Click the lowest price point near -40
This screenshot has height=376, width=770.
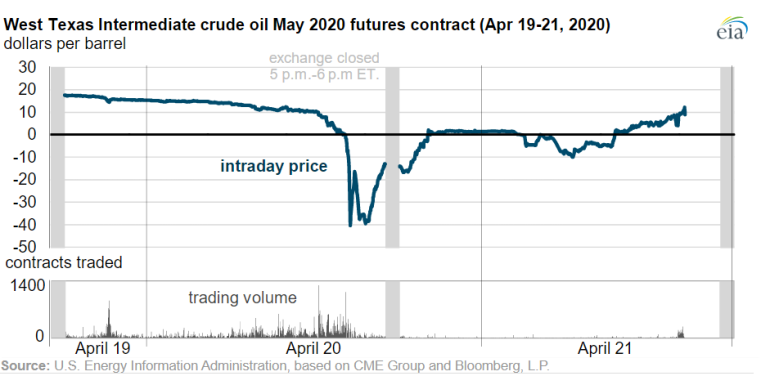point(350,225)
